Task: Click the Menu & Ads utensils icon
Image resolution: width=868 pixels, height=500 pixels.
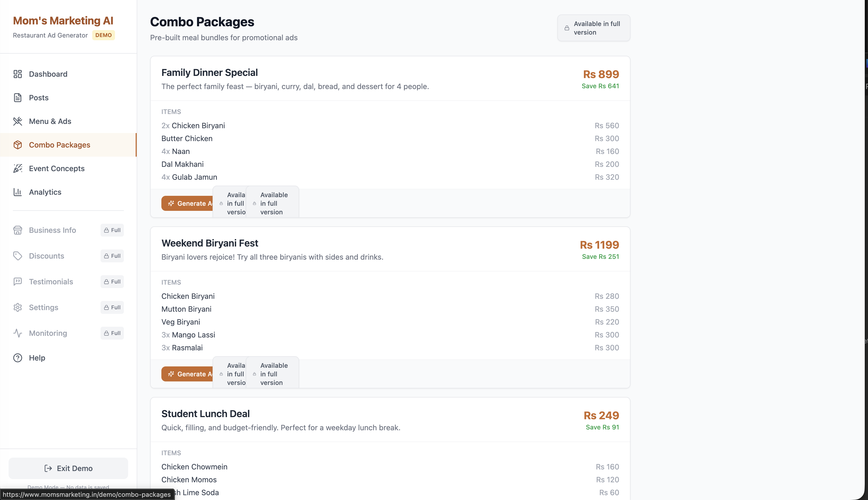Action: [17, 121]
